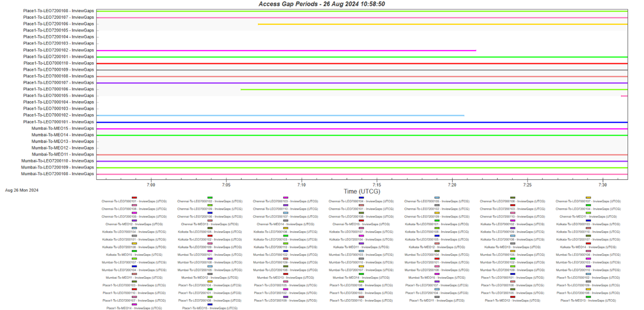644x310 pixels.
Task: Click the light blue Place1-To-LEO7000102 gap bar
Action: tap(280, 116)
